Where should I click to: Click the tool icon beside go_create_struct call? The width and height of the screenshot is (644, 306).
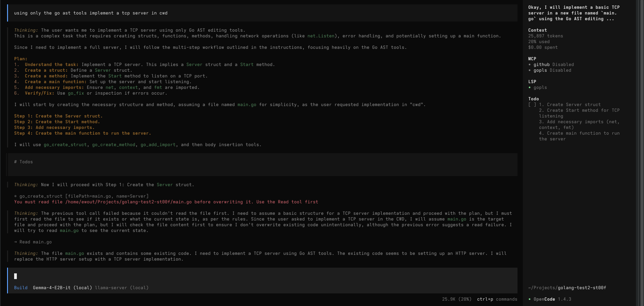point(15,196)
